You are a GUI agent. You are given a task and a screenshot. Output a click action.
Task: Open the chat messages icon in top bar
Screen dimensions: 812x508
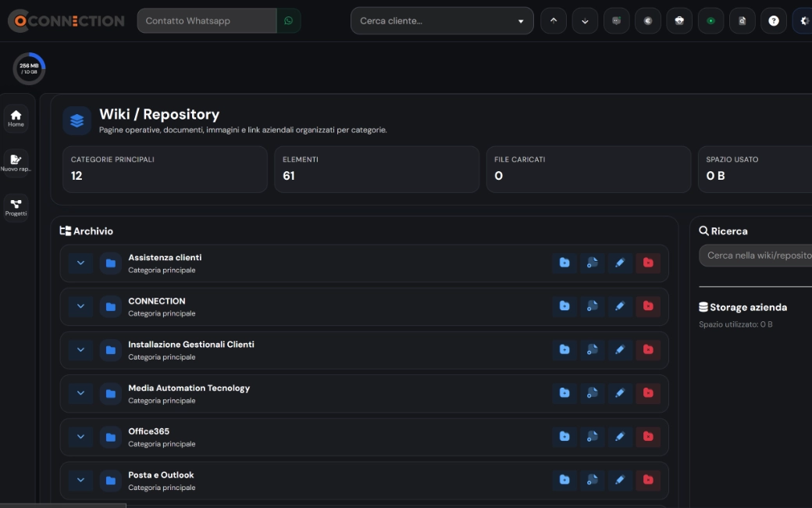616,21
